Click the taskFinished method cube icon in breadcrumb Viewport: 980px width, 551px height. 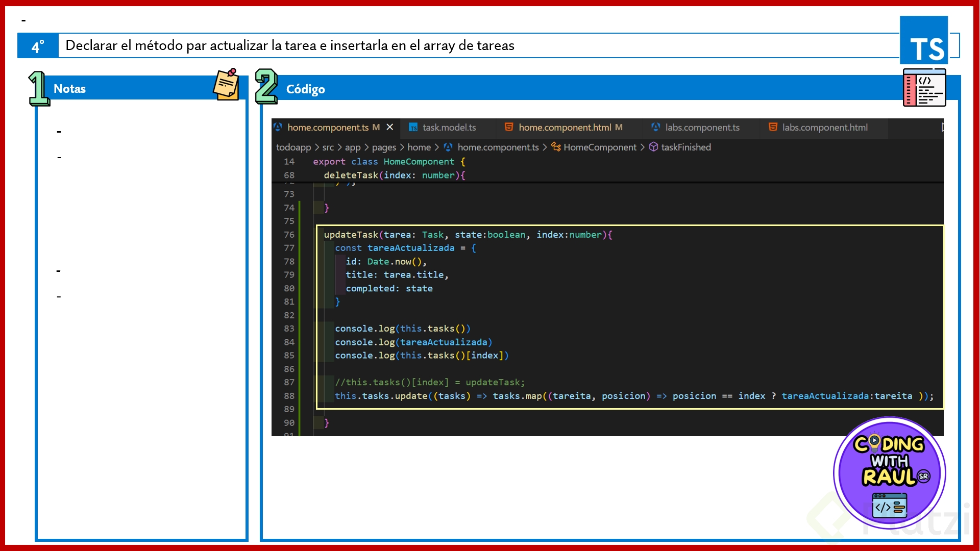click(653, 147)
